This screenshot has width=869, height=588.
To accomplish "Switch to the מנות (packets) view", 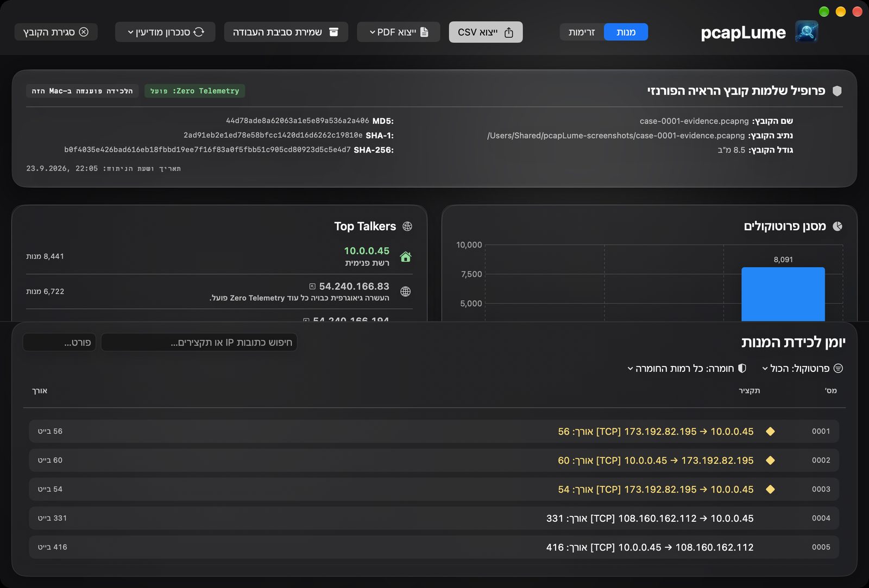I will coord(626,32).
